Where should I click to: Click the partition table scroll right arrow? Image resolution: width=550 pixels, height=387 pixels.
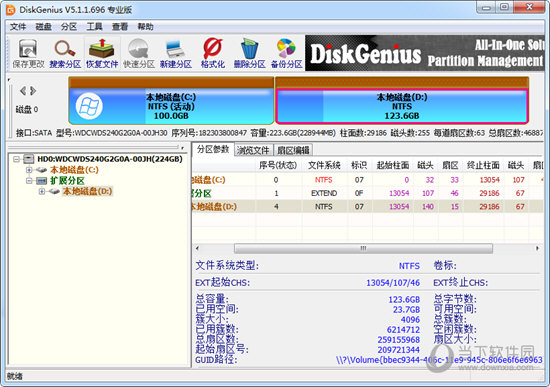(537, 248)
